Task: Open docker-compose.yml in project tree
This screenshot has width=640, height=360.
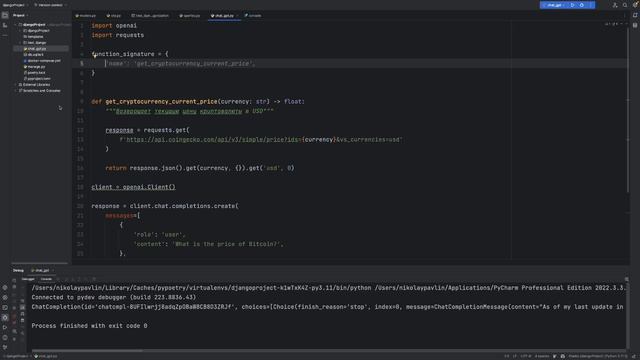Action: (42, 60)
